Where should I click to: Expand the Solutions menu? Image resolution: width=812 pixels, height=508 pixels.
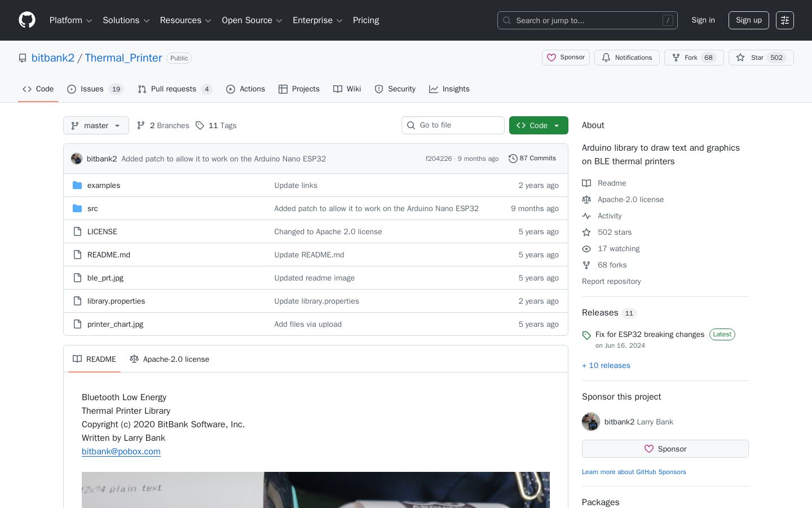coord(126,20)
